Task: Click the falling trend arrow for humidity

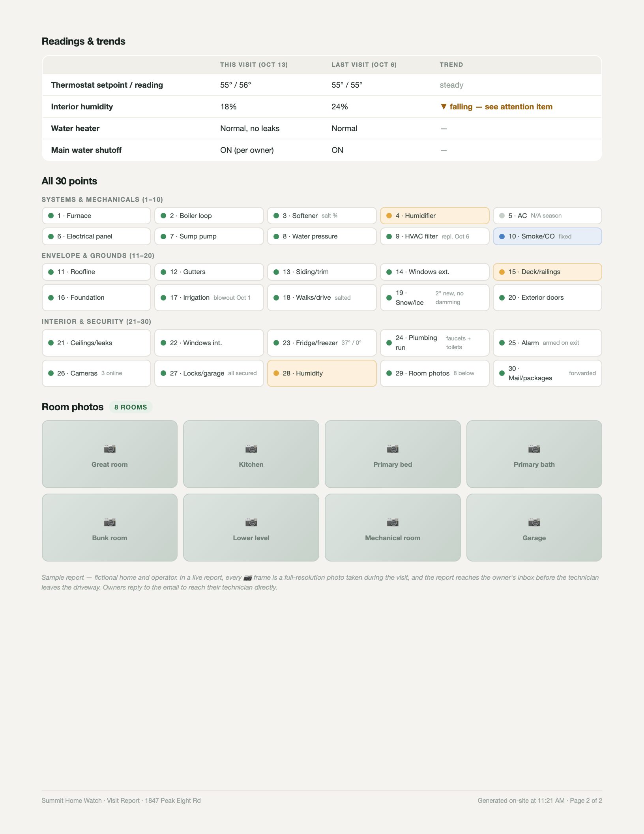Action: coord(444,107)
